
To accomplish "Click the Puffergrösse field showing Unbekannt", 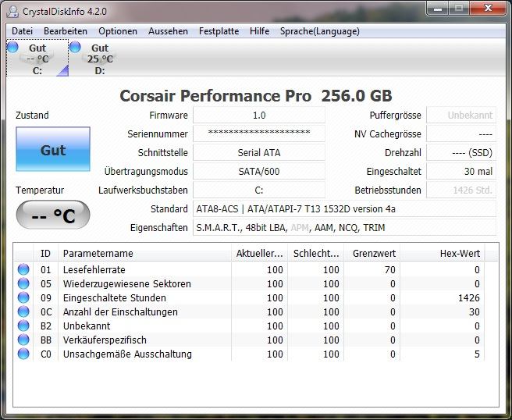I will (x=461, y=116).
